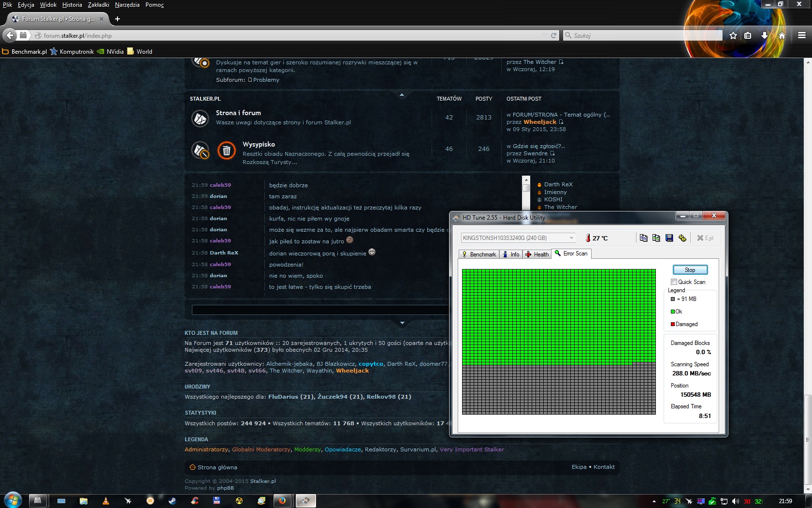This screenshot has height=508, width=812.
Task: Bookmark this page with the star icon
Action: (733, 35)
